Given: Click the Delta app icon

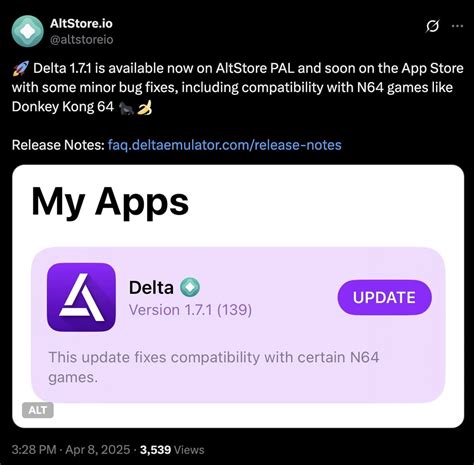Looking at the screenshot, I should click(81, 297).
